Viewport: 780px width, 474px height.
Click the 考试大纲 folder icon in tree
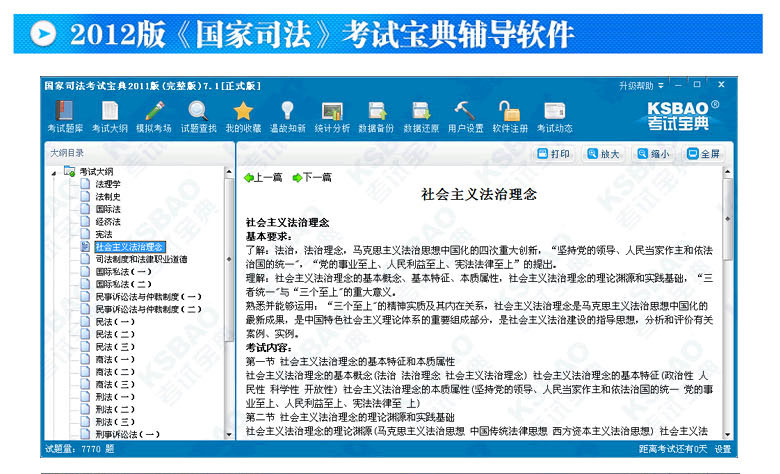pos(70,172)
